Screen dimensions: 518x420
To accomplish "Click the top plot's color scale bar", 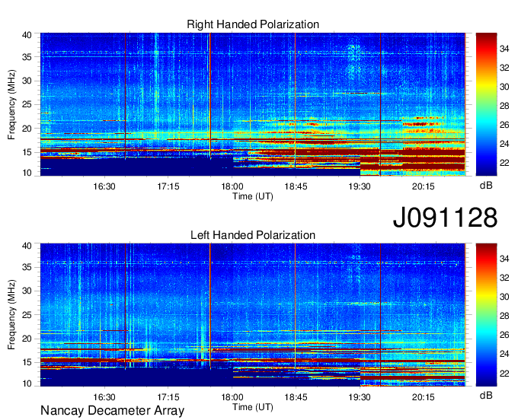I will point(486,104).
